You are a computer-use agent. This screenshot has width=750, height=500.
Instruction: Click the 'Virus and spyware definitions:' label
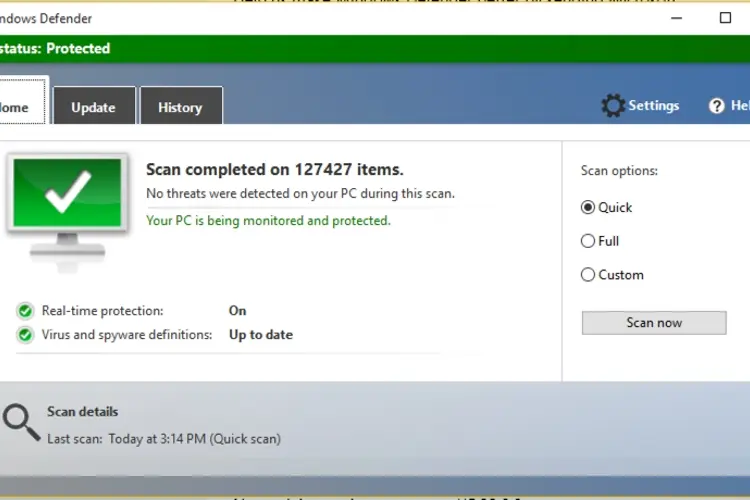pos(127,334)
